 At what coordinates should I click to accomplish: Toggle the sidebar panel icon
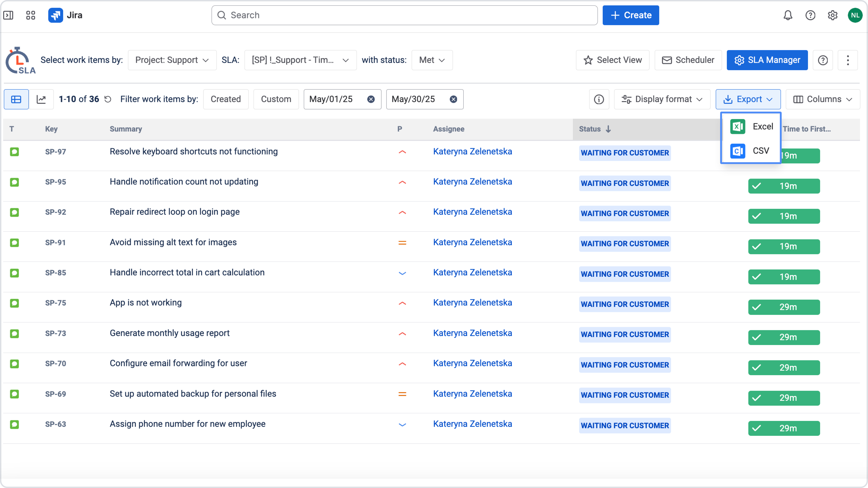(x=8, y=15)
